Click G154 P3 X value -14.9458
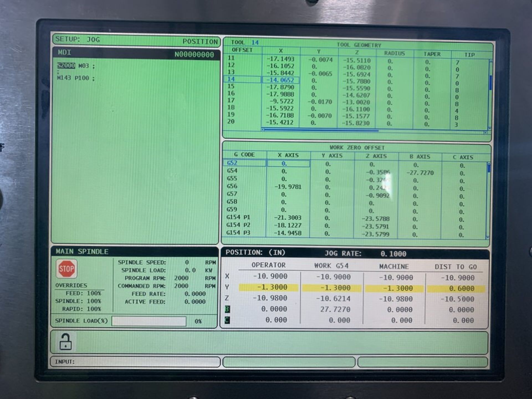The height and width of the screenshot is (399, 532). pyautogui.click(x=288, y=233)
